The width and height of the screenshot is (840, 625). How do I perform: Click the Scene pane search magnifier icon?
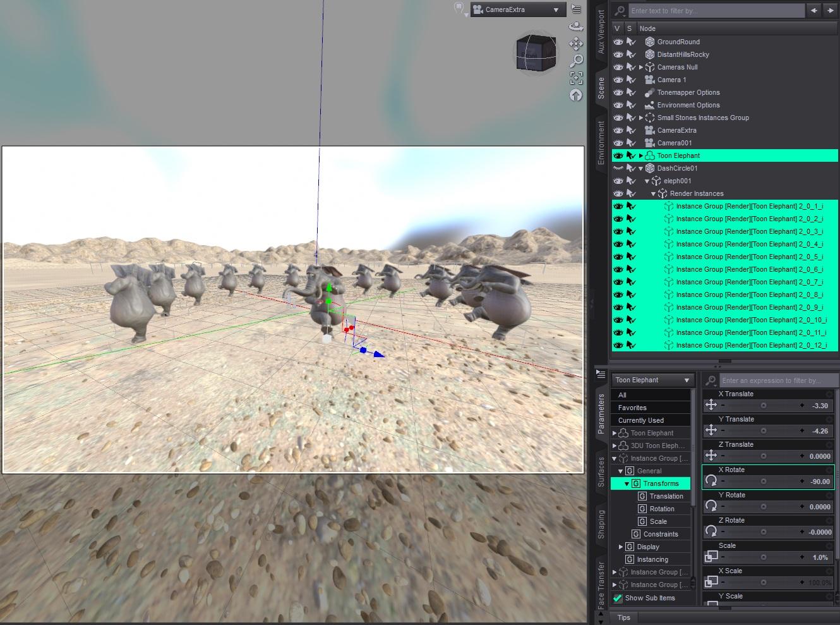point(620,11)
